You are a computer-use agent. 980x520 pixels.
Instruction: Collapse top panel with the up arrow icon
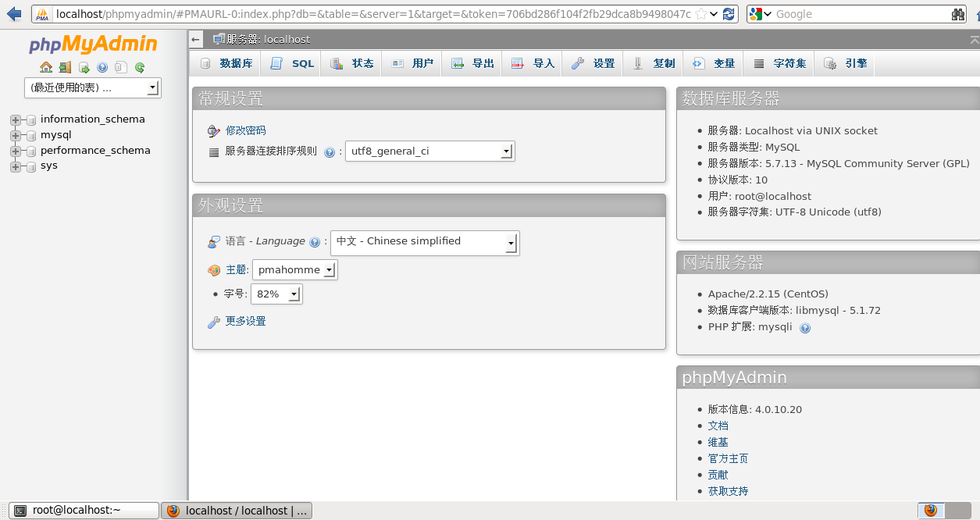click(975, 39)
